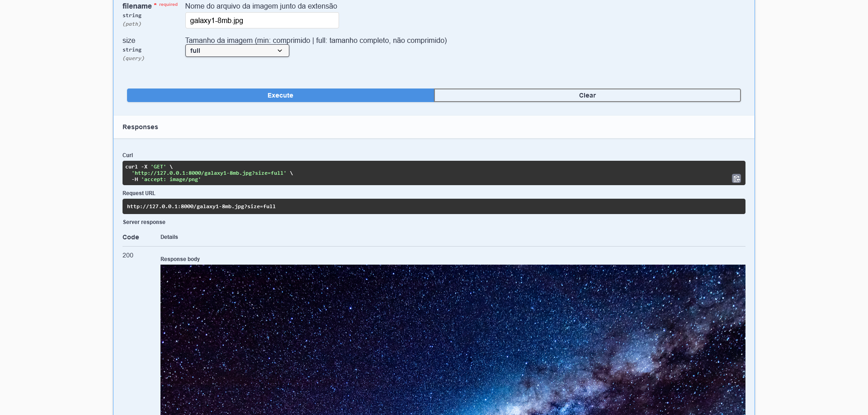Click the 'Tamanho da imagem' description text
868x415 pixels.
click(316, 41)
